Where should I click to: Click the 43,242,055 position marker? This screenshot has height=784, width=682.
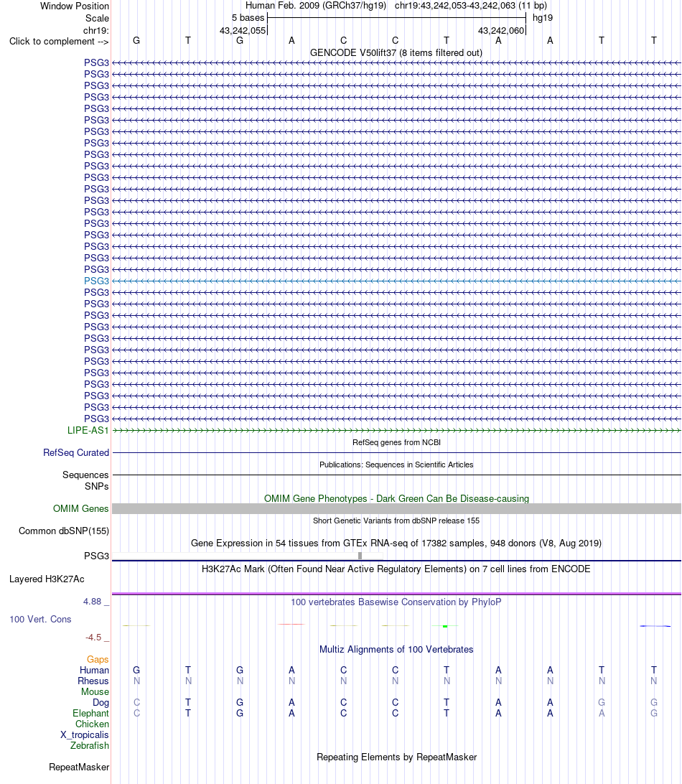click(x=243, y=30)
